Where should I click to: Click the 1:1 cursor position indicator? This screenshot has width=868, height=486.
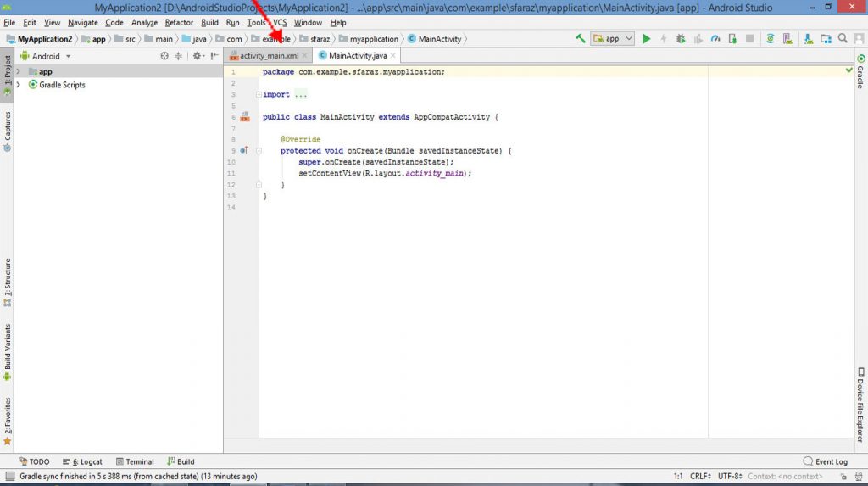[x=678, y=477]
